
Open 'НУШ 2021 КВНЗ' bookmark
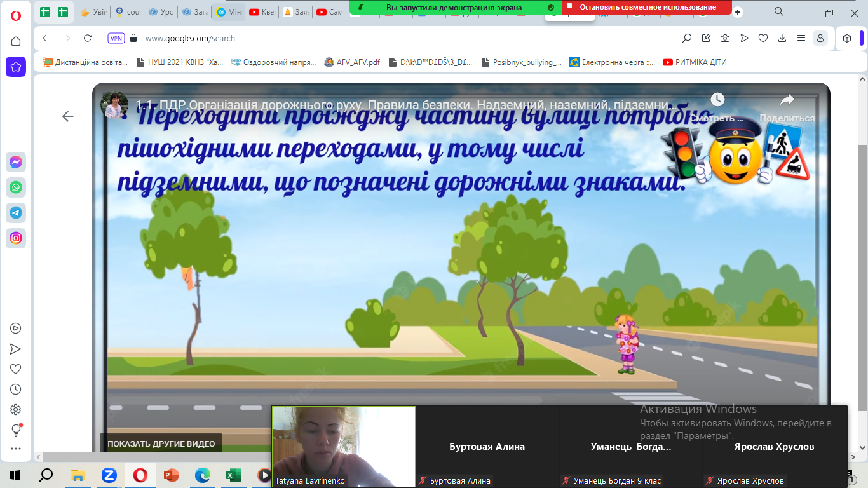(x=180, y=62)
